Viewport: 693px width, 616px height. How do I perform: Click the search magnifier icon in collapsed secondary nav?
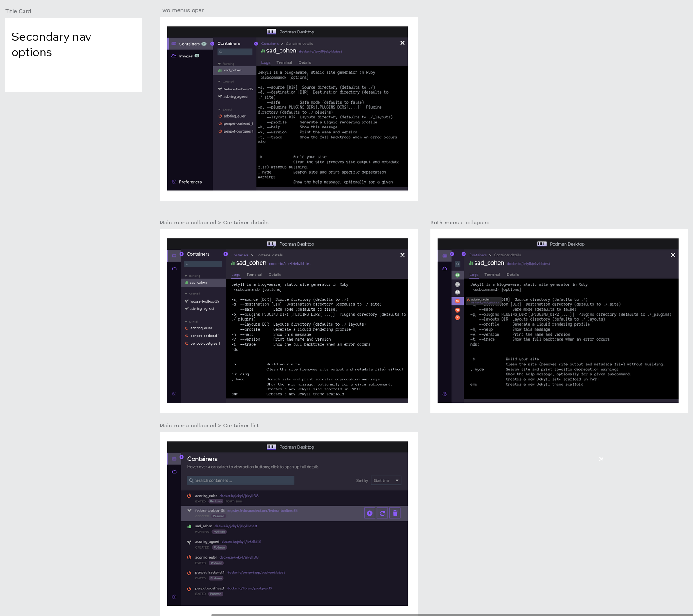pos(457,264)
